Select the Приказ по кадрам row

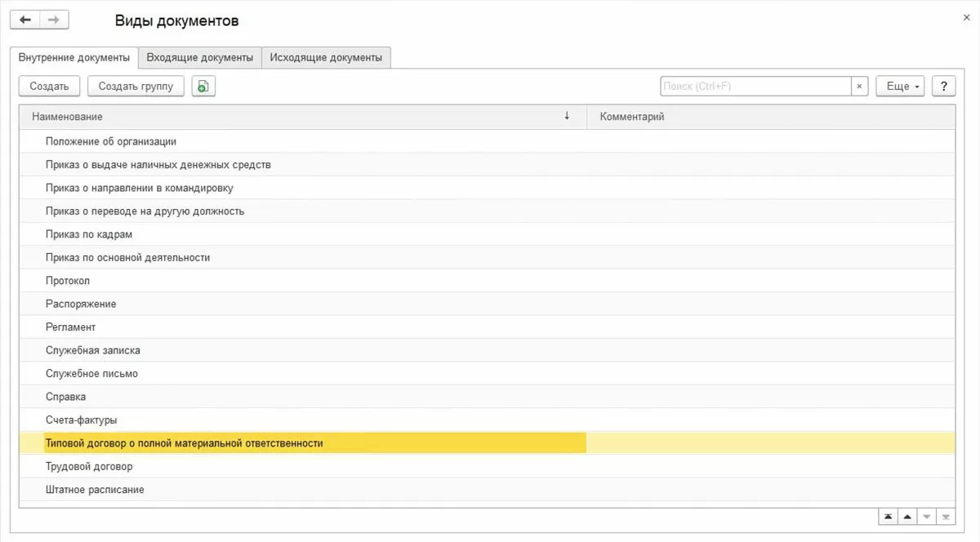point(89,234)
